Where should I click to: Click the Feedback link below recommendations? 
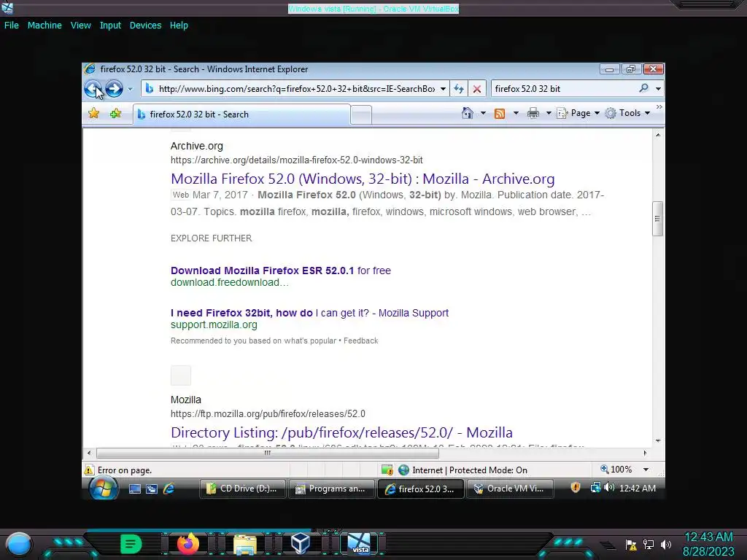pyautogui.click(x=360, y=341)
